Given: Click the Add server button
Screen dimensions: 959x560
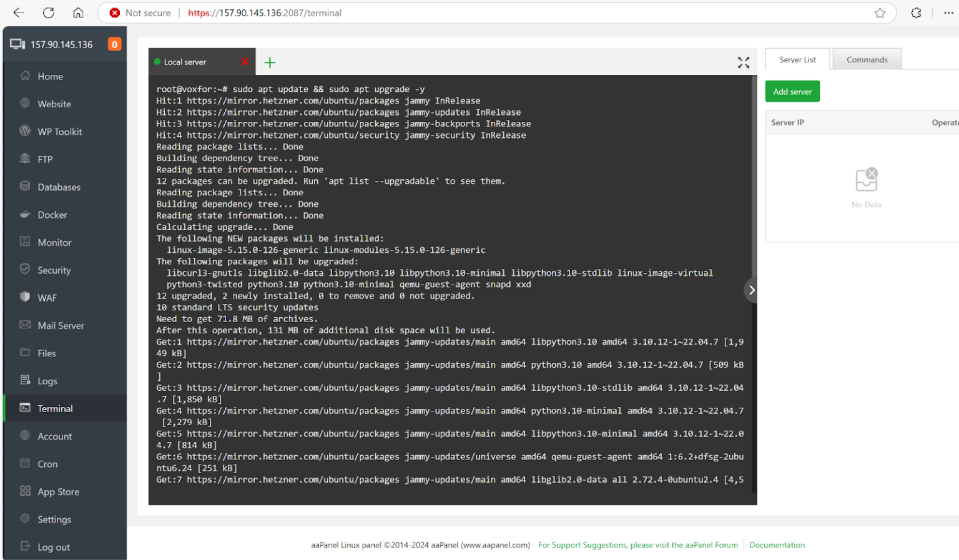Looking at the screenshot, I should (x=792, y=91).
